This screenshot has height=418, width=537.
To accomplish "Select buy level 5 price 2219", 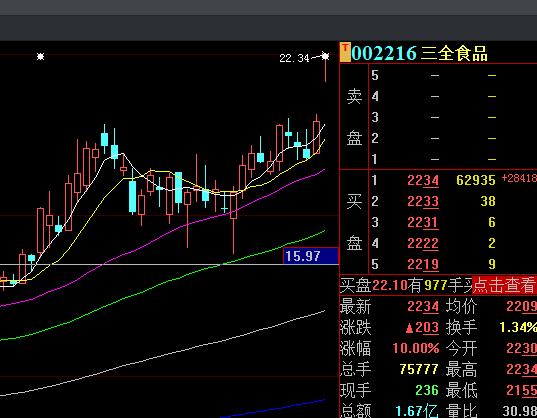I will (x=423, y=264).
